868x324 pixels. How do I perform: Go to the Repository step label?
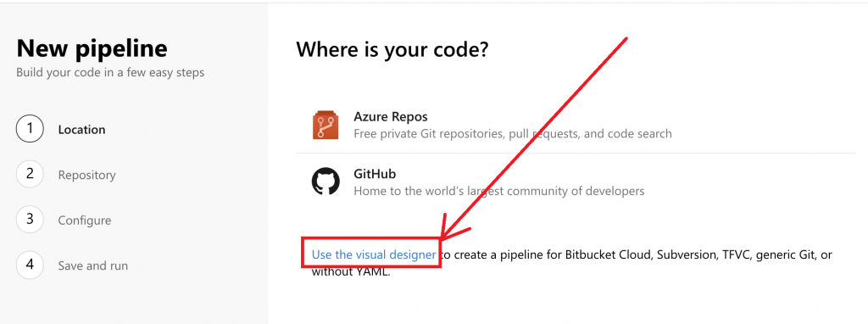tap(87, 175)
